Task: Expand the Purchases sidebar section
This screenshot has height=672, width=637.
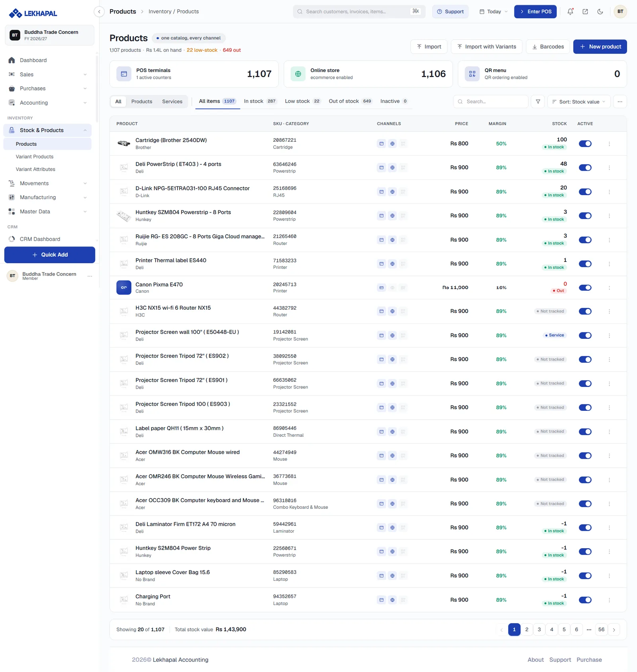Action: (x=48, y=88)
